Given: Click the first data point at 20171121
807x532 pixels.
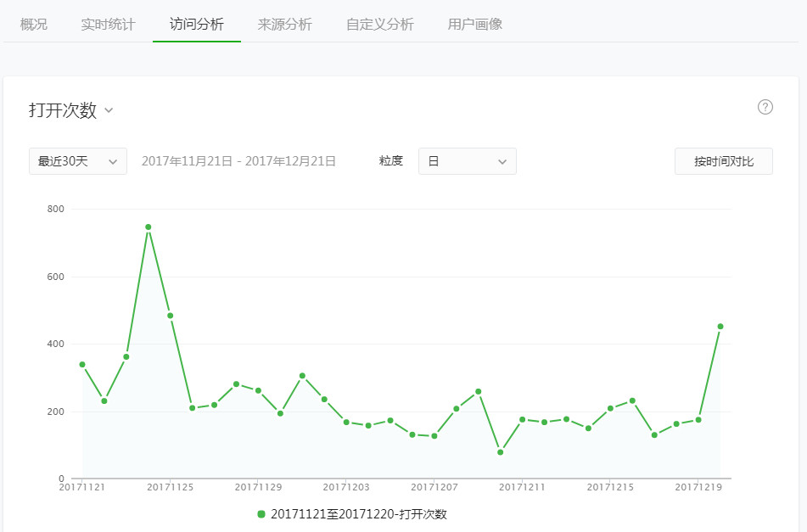Looking at the screenshot, I should tap(82, 364).
